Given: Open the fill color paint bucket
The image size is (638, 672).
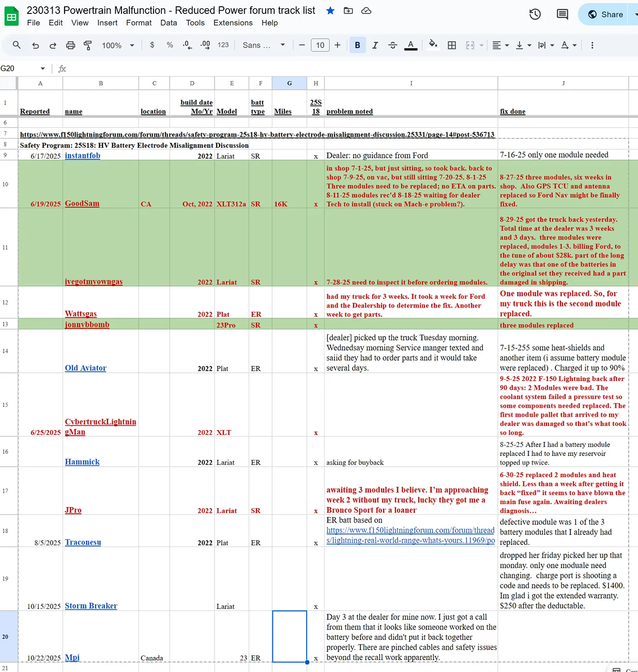Looking at the screenshot, I should [433, 45].
